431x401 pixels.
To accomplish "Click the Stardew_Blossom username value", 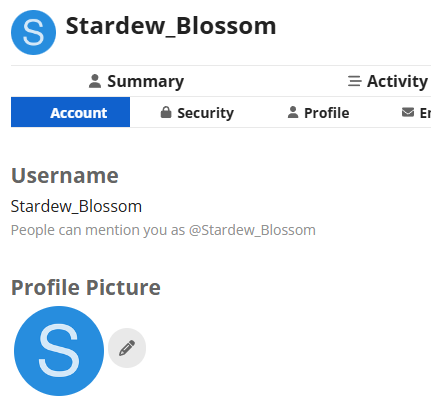I will (76, 206).
